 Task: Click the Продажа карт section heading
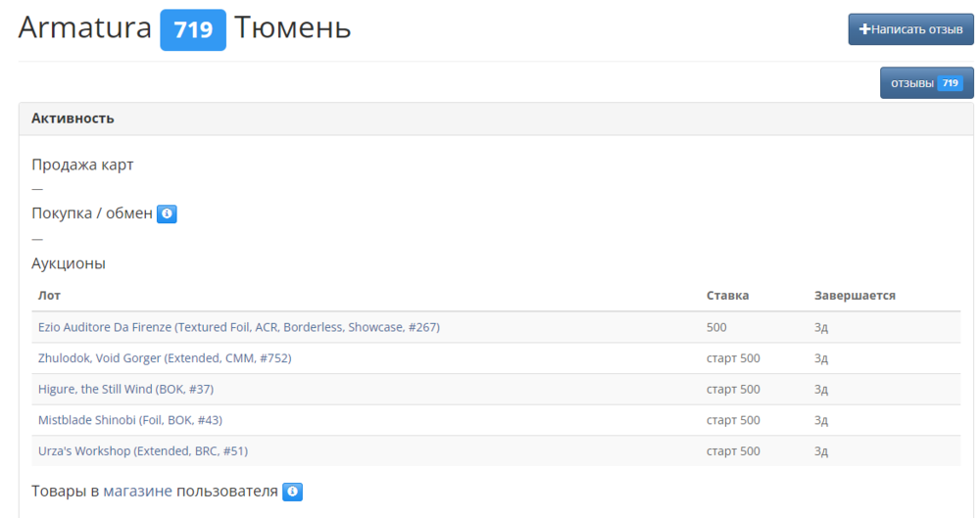click(x=82, y=165)
